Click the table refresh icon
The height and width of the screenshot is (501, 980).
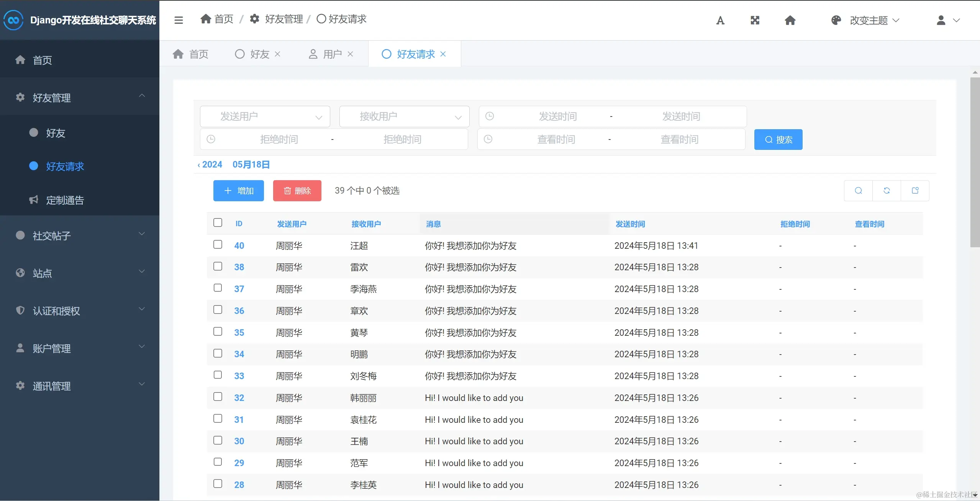887,191
